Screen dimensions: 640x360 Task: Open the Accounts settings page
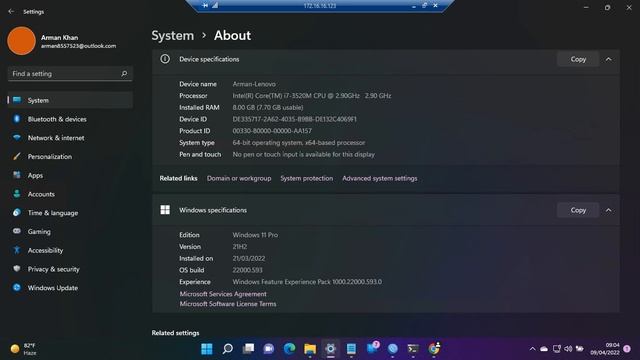pyautogui.click(x=70, y=194)
